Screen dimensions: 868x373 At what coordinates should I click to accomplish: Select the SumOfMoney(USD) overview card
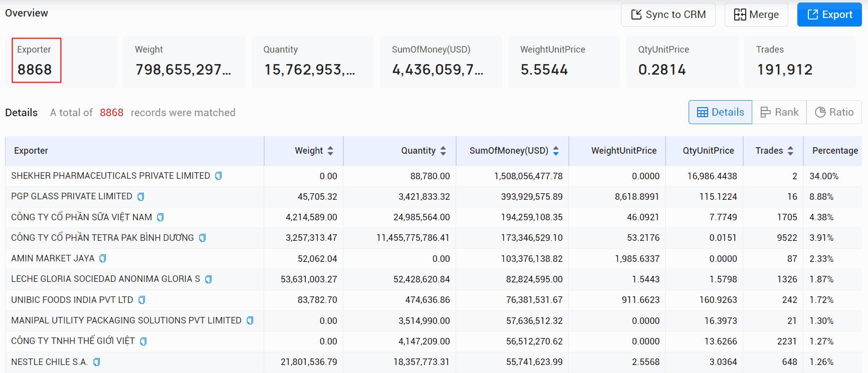coord(441,62)
